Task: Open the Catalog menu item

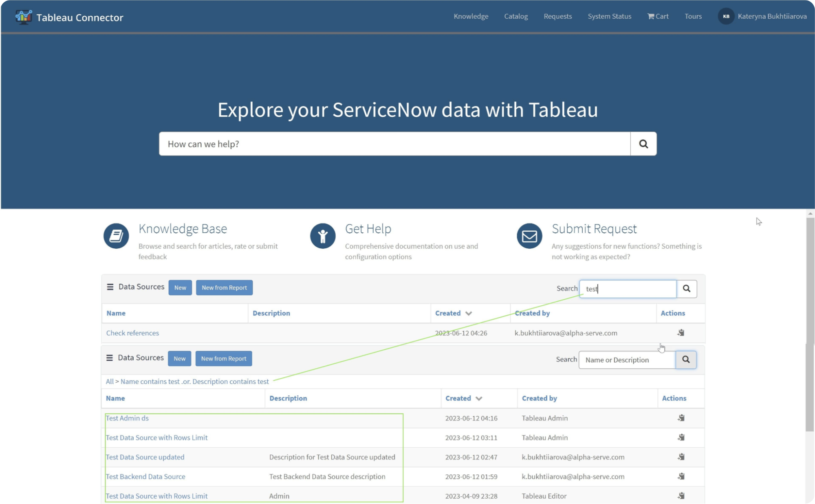Action: point(516,16)
